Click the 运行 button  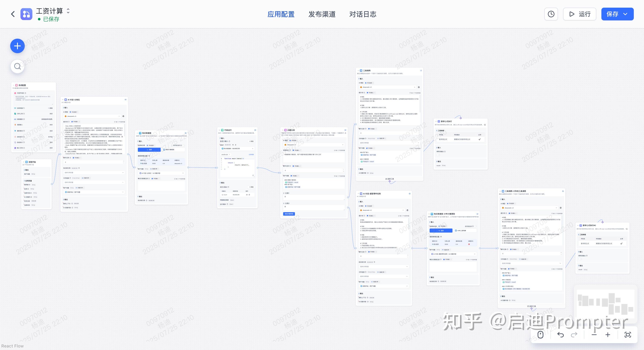click(x=579, y=14)
